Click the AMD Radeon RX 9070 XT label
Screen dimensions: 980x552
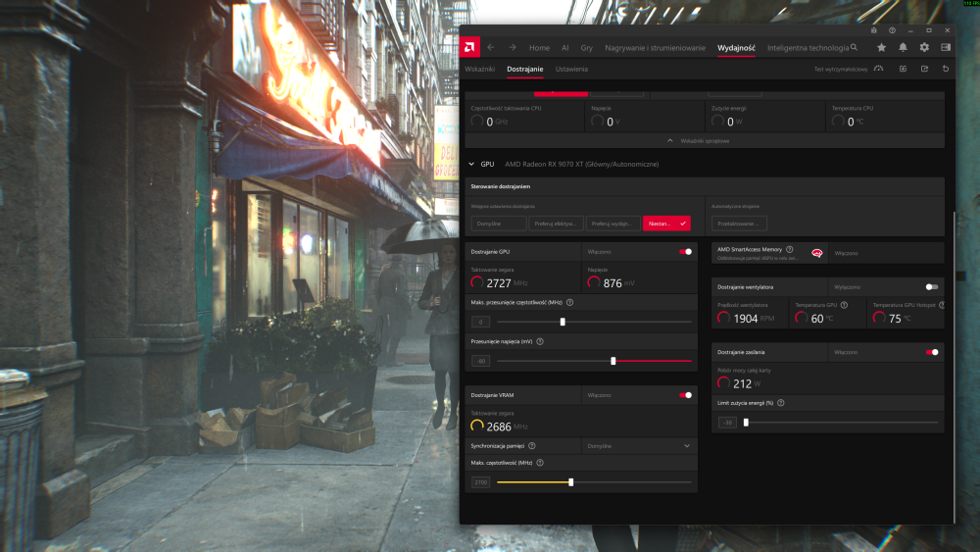tap(581, 165)
